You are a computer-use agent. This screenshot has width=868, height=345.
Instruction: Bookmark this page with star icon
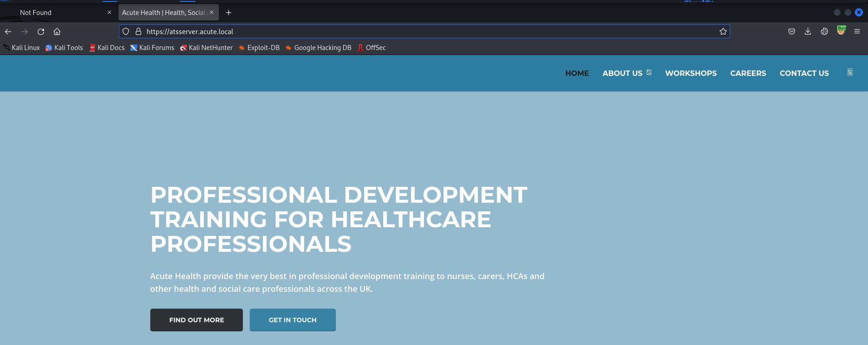[x=723, y=32]
